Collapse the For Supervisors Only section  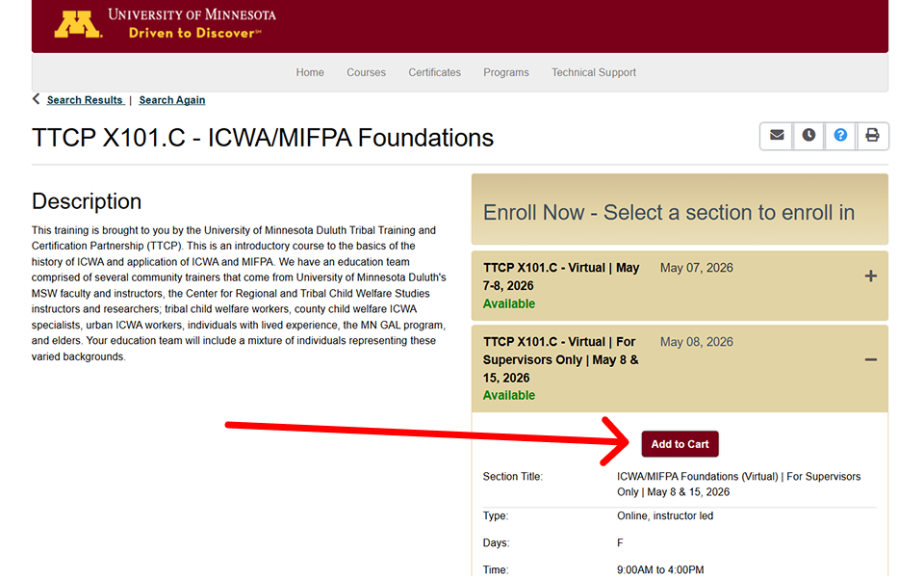[x=870, y=359]
